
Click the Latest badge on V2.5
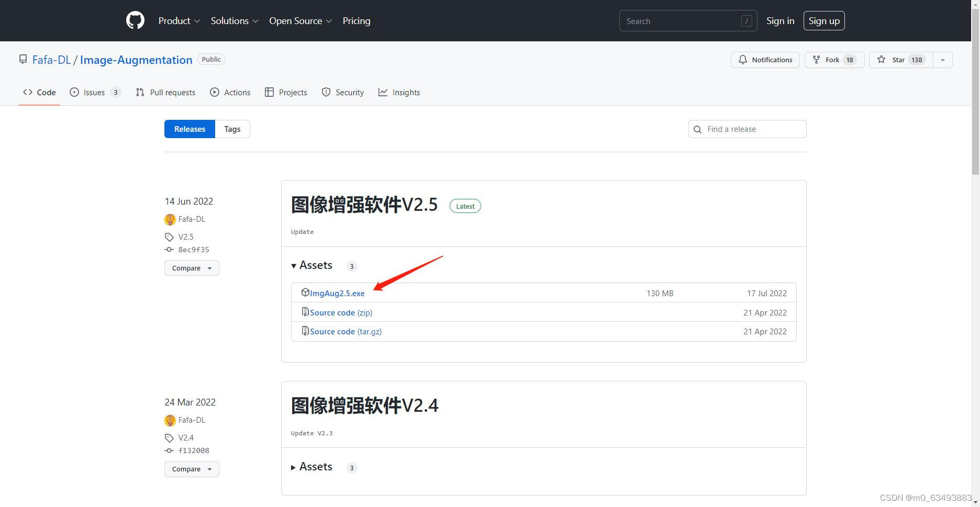point(465,206)
